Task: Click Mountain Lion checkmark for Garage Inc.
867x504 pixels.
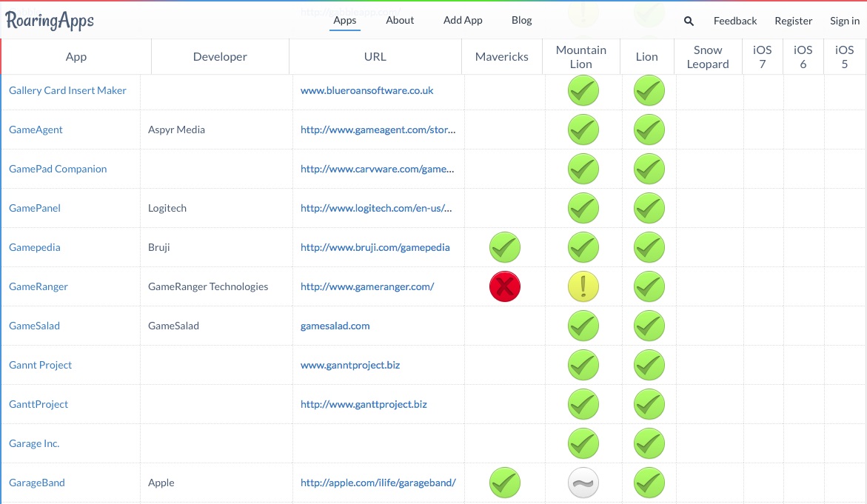Action: pos(583,444)
